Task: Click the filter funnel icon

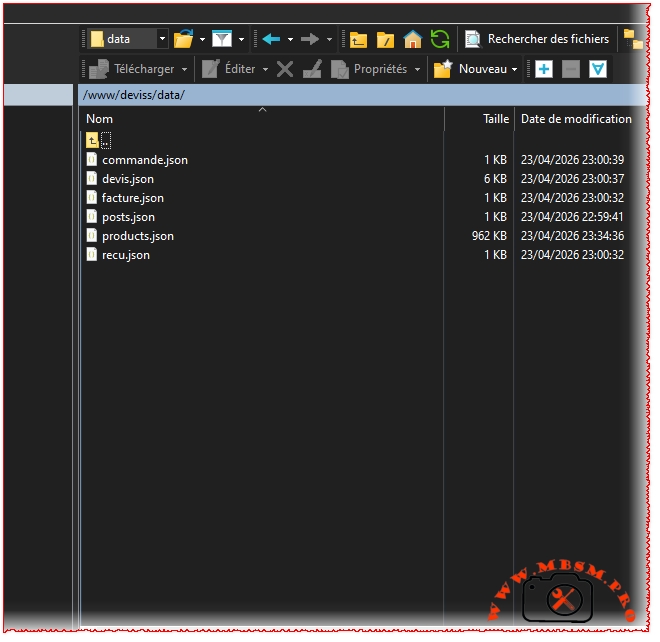Action: (222, 39)
